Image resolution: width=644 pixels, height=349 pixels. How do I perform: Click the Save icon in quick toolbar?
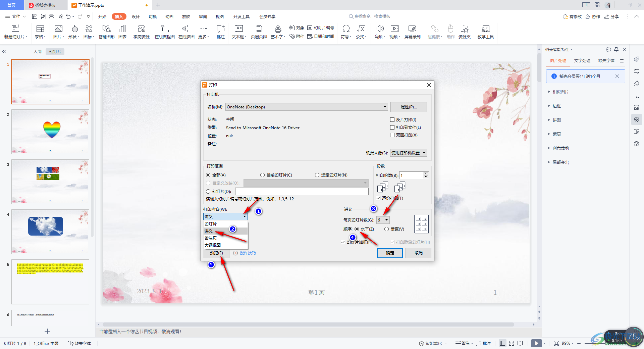pos(35,16)
